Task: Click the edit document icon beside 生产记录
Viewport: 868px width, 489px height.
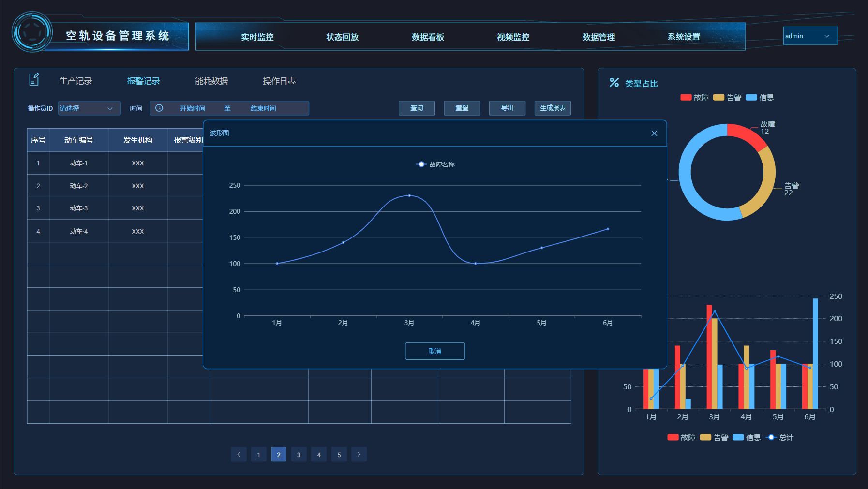Action: coord(34,79)
